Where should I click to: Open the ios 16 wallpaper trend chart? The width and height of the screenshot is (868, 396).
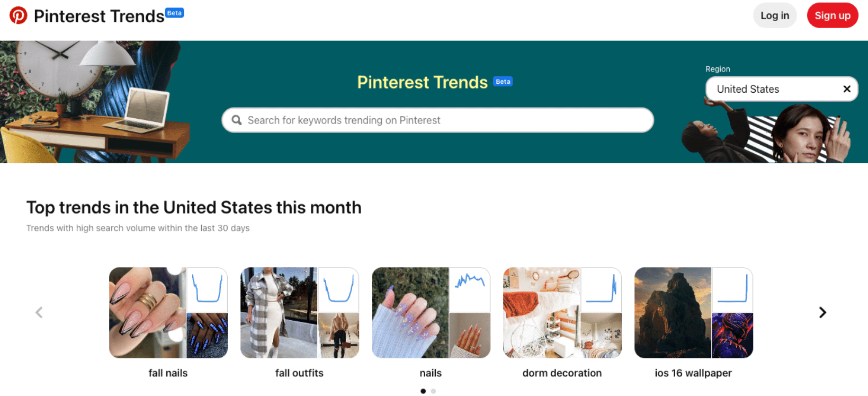coord(732,289)
